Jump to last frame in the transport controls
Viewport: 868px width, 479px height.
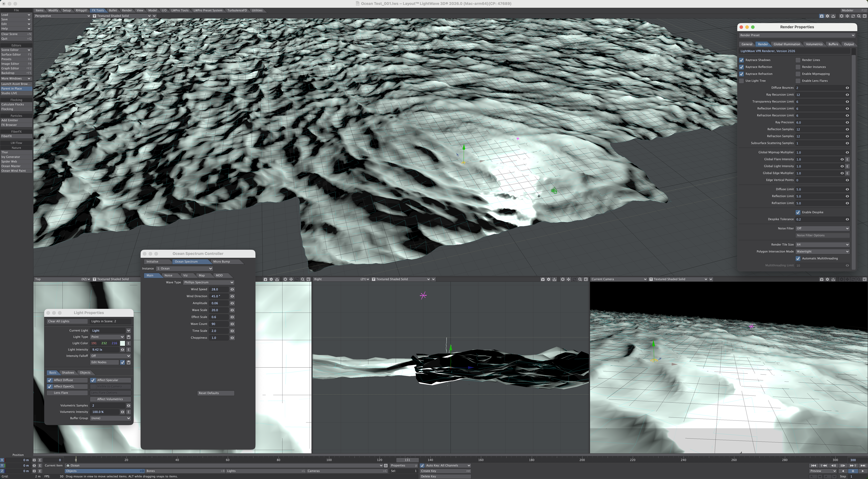pyautogui.click(x=863, y=466)
